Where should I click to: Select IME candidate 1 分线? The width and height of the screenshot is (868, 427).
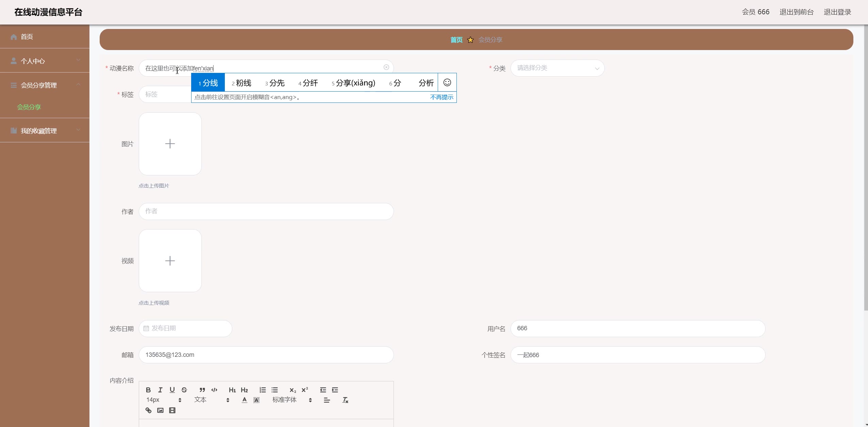[208, 83]
